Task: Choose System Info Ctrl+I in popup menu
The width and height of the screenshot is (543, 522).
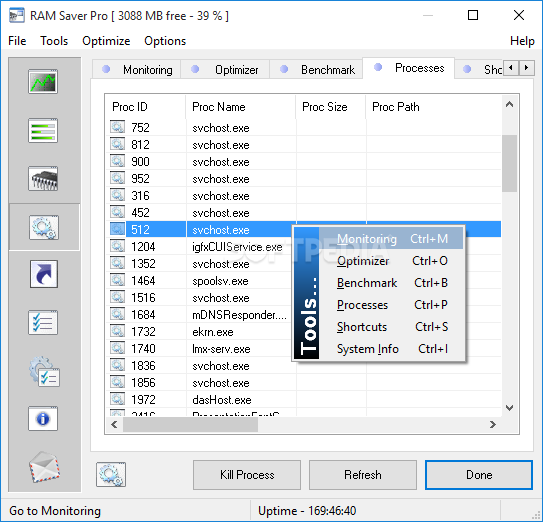Action: (391, 349)
